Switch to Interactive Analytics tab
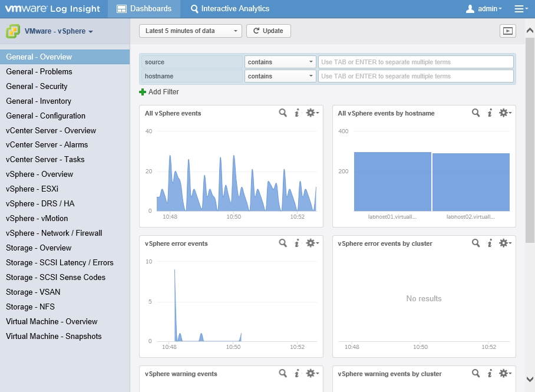535x392 pixels. (x=230, y=9)
